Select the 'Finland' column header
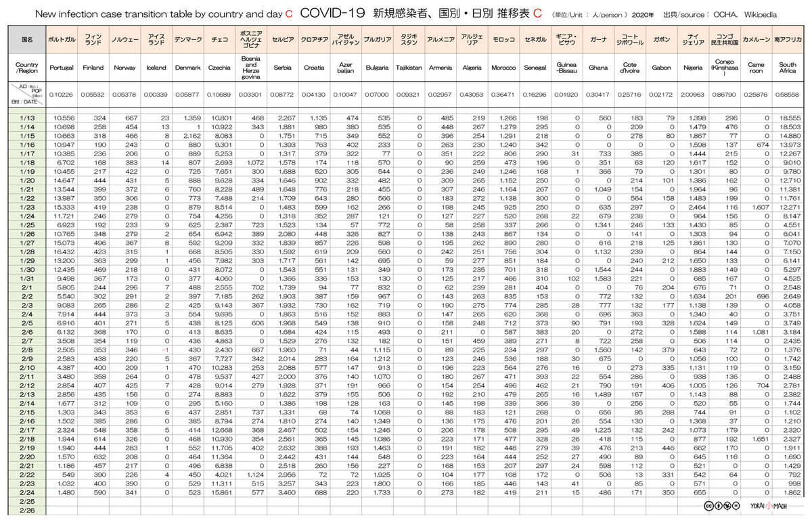Image resolution: width=812 pixels, height=520 pixels. click(x=93, y=68)
